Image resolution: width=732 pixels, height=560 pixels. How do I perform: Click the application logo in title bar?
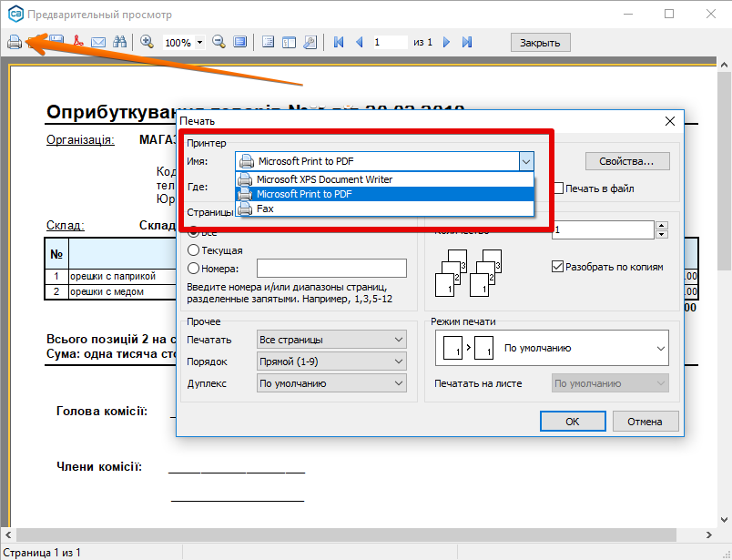pos(15,14)
